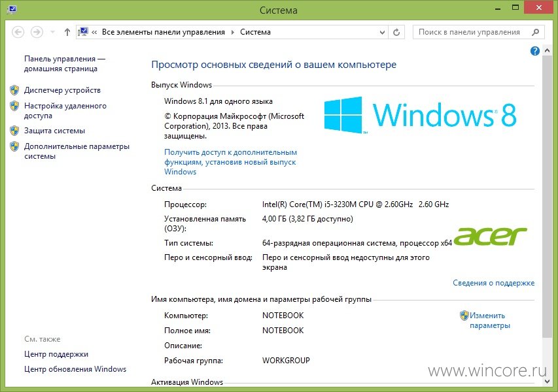Click the shield icon next to 'Изменить параметры'
This screenshot has height=392, width=558.
464,316
